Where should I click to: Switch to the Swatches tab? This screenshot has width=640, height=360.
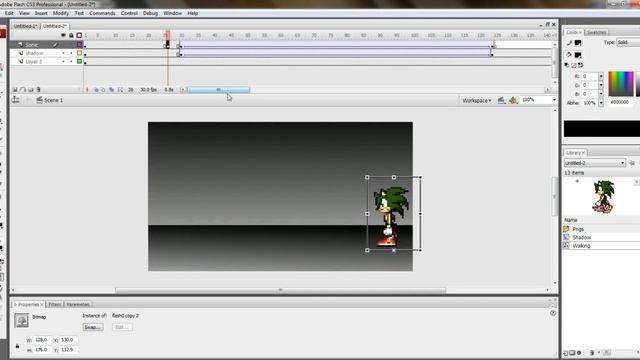596,32
